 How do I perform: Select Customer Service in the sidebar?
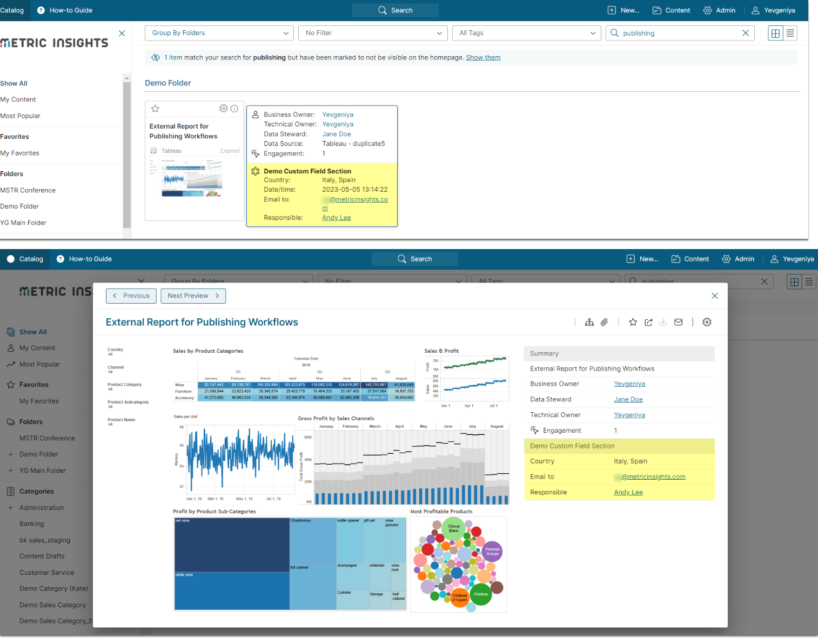(x=47, y=573)
